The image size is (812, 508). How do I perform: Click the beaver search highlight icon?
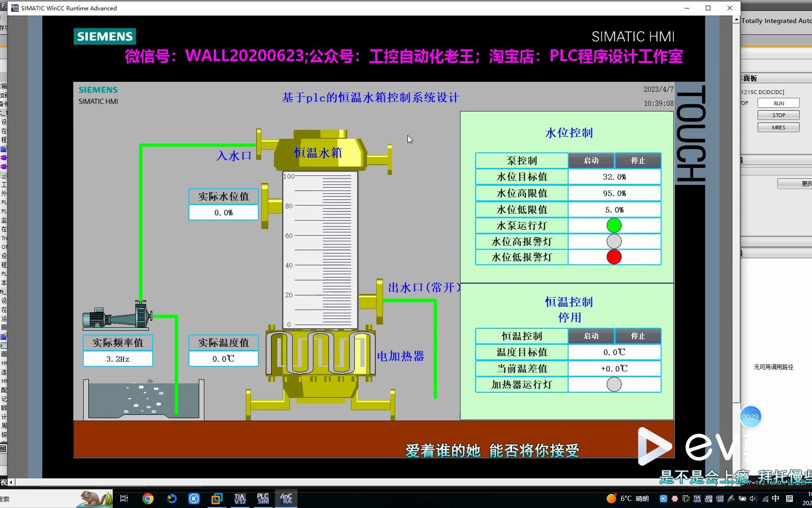[x=95, y=499]
